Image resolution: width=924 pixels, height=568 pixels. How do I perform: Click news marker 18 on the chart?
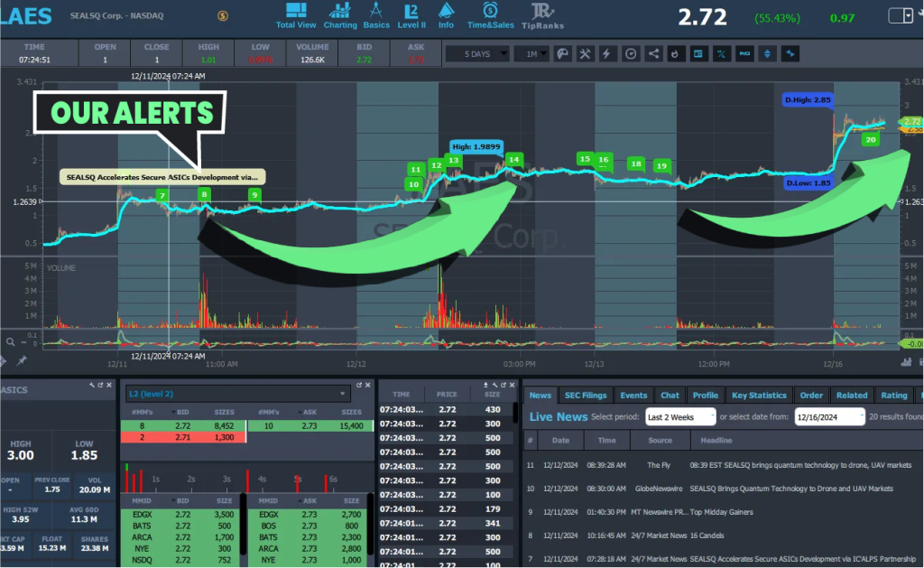636,164
